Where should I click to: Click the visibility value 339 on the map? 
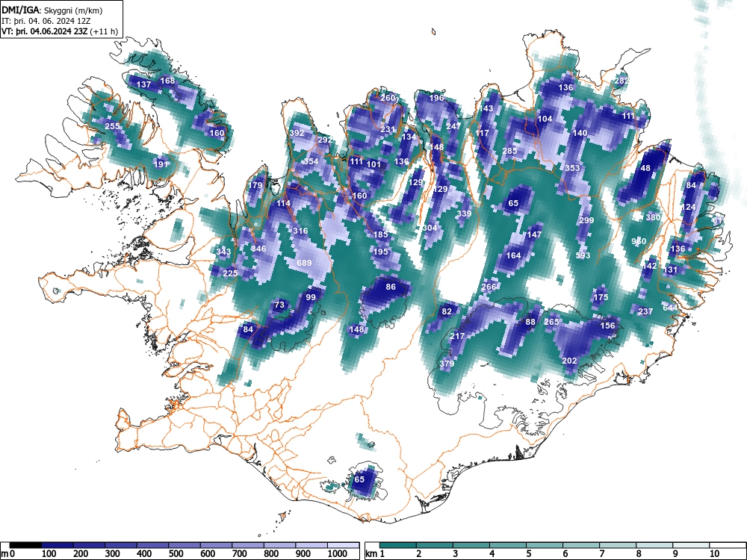(x=464, y=214)
